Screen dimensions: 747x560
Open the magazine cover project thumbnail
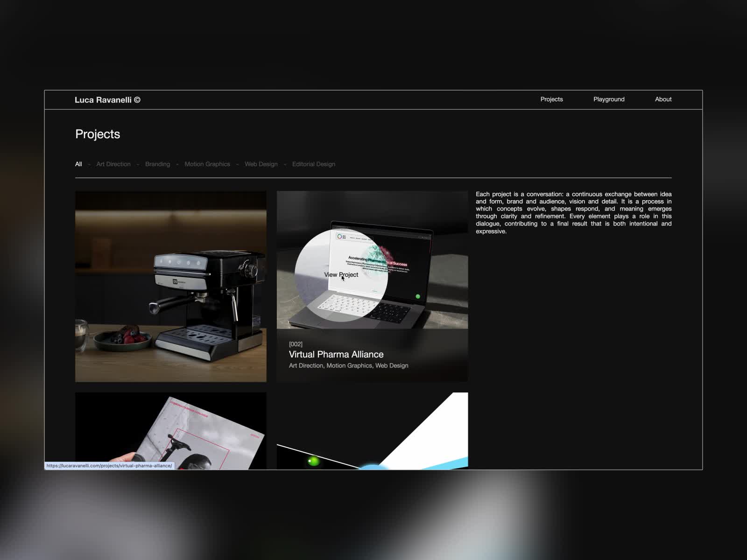pyautogui.click(x=171, y=431)
